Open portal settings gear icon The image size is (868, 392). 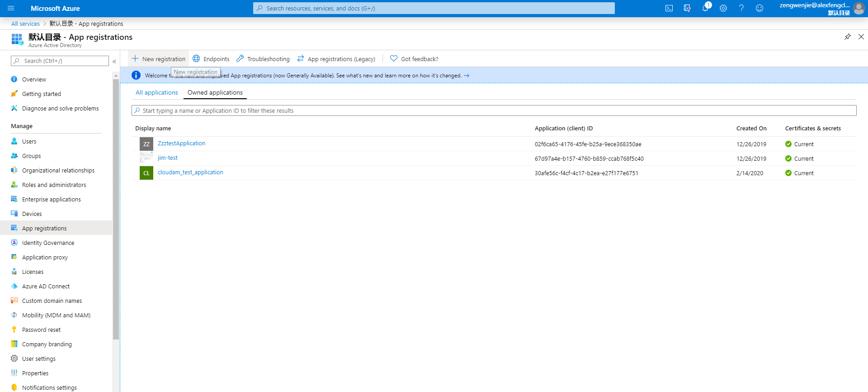click(x=723, y=8)
